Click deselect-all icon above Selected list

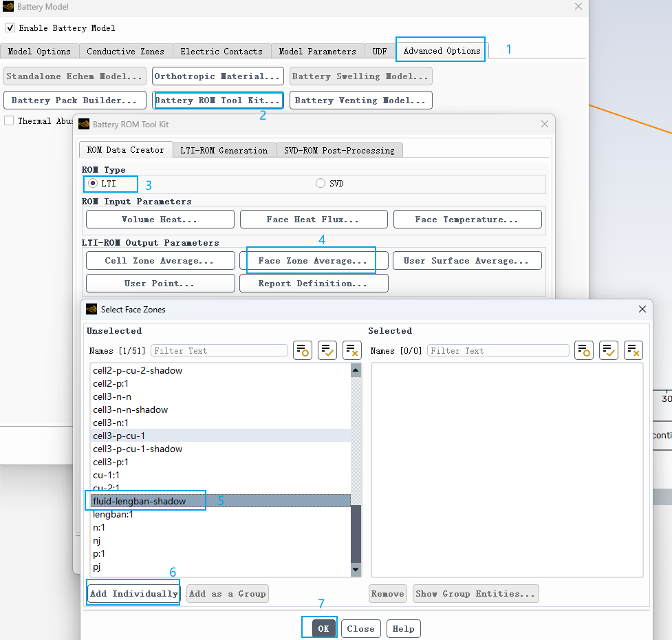coord(633,350)
